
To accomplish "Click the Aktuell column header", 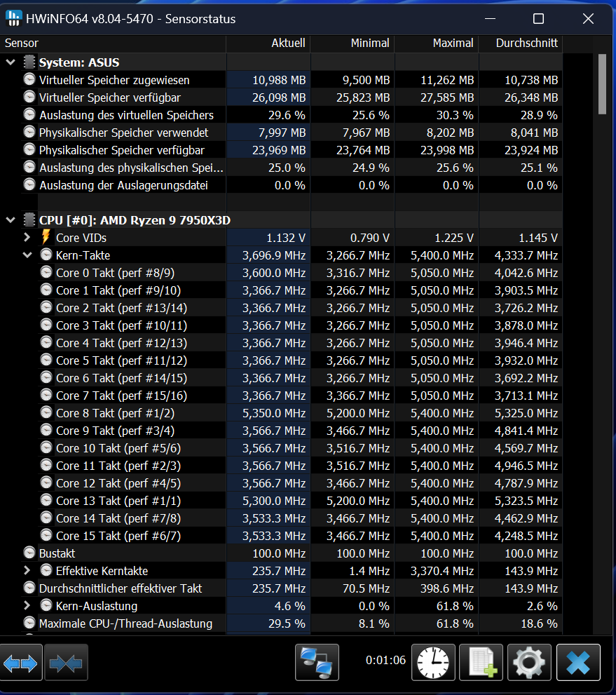I will coord(268,43).
